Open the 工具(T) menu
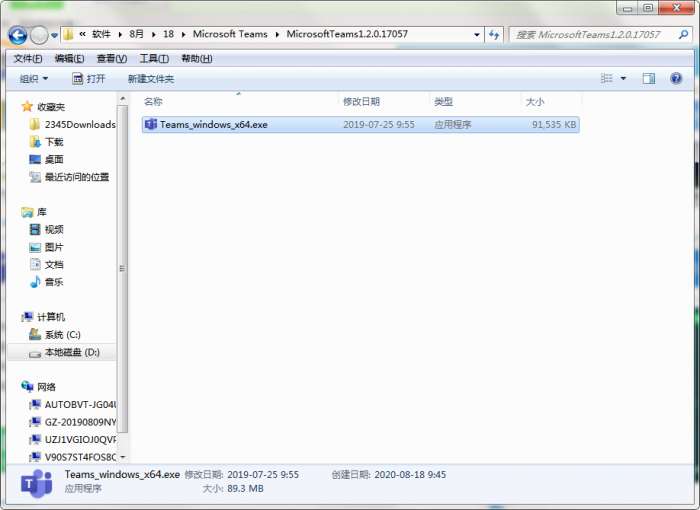Image resolution: width=700 pixels, height=510 pixels. (154, 59)
